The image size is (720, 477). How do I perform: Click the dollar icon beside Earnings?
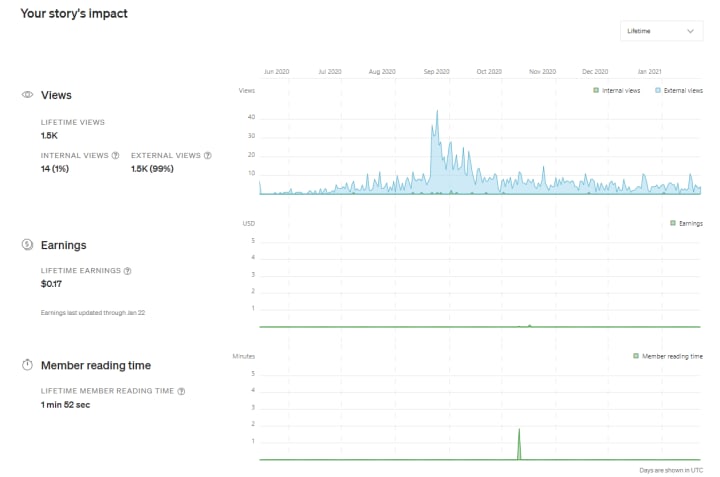(28, 245)
